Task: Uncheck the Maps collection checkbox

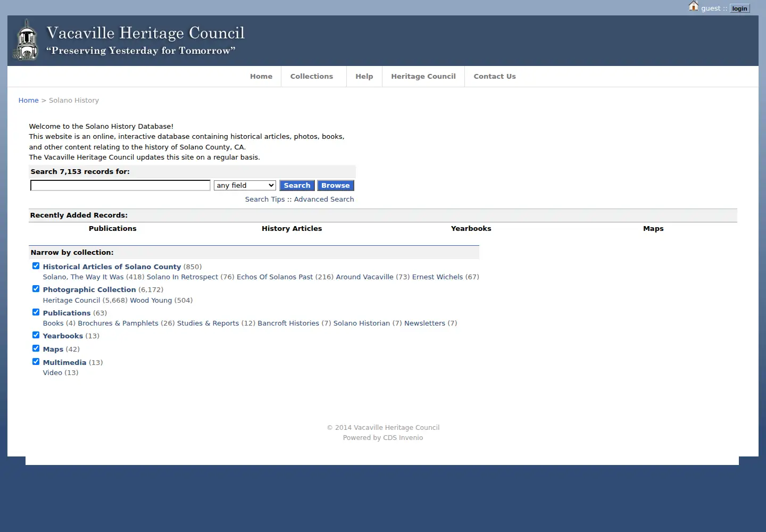Action: (36, 348)
